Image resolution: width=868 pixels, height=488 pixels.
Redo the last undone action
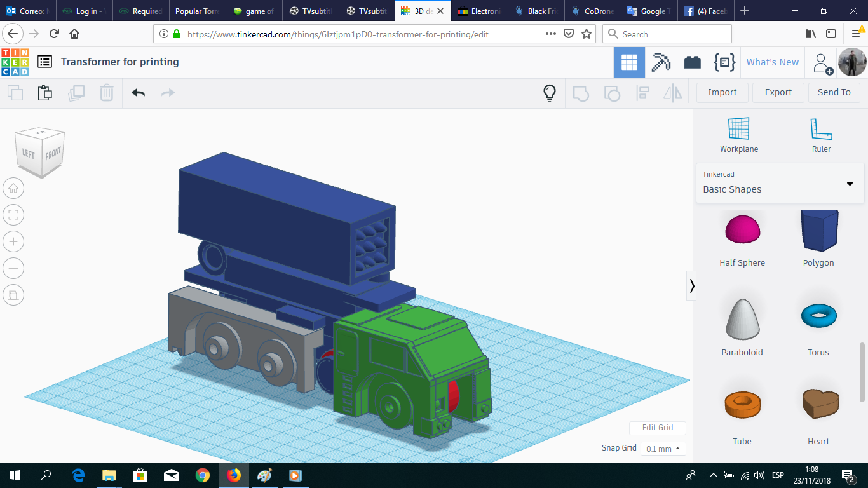click(168, 93)
